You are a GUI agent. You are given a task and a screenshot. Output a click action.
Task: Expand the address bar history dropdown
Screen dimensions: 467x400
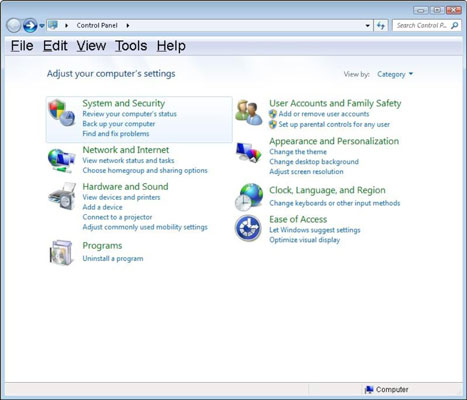pyautogui.click(x=367, y=26)
